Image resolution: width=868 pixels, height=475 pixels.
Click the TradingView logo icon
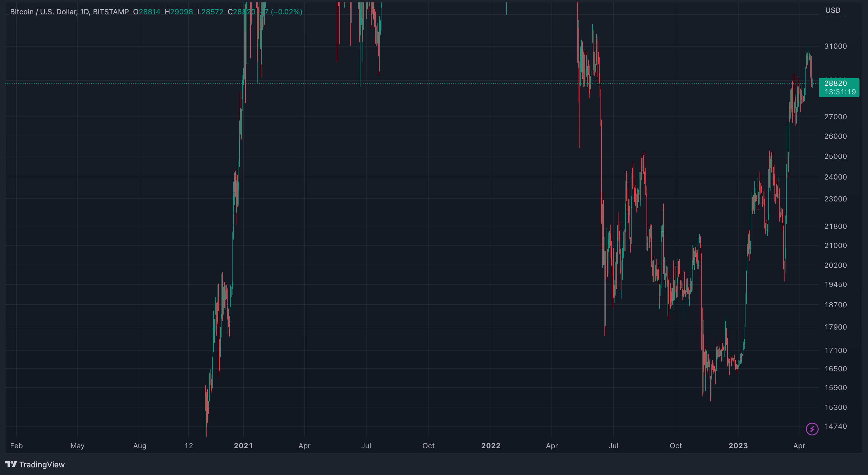(x=11, y=464)
